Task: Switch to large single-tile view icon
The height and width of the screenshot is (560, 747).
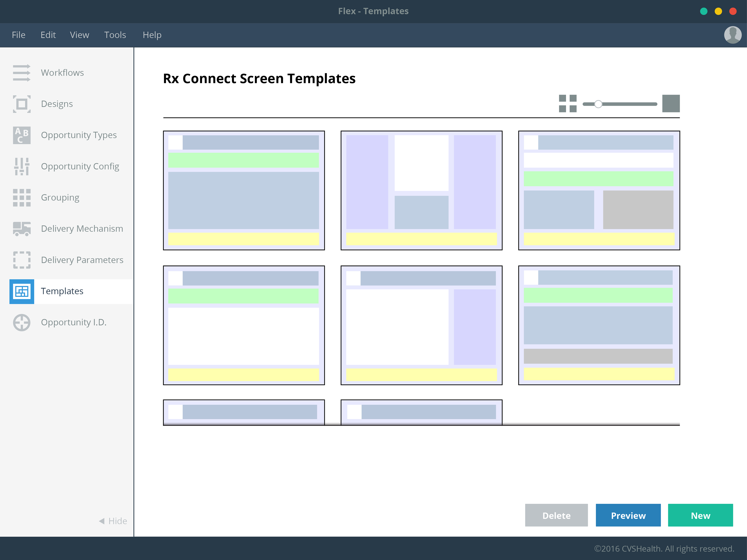Action: (671, 104)
